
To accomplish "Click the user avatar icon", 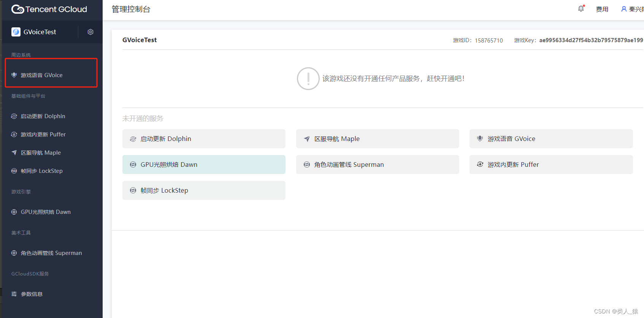I will point(624,9).
